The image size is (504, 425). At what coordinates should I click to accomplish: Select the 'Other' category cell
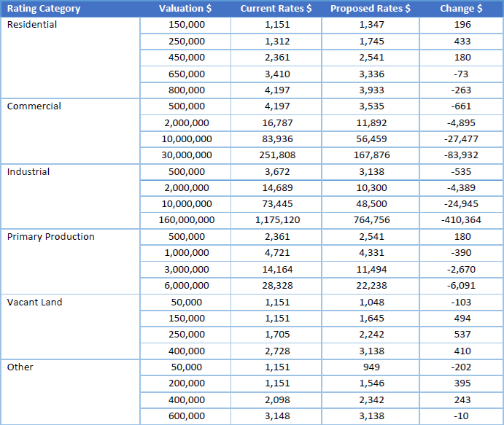71,392
